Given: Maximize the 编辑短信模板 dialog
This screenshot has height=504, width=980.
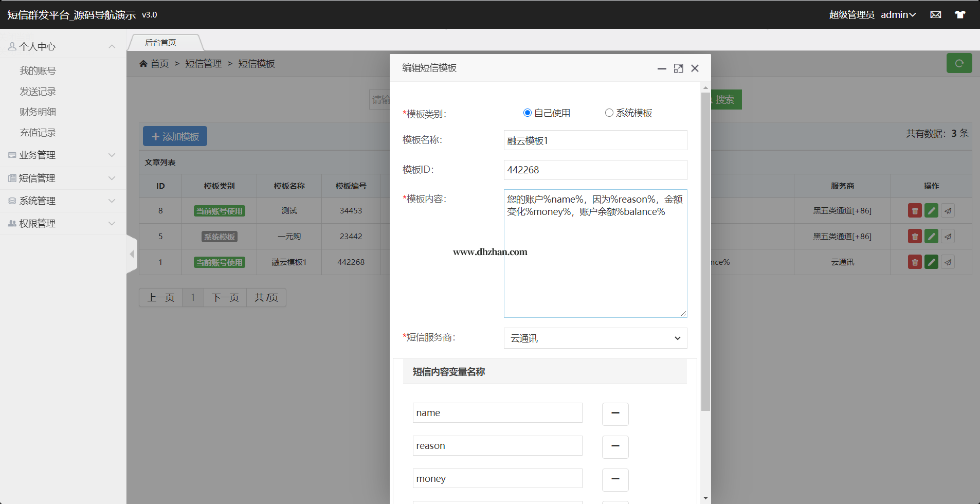Looking at the screenshot, I should (x=678, y=68).
